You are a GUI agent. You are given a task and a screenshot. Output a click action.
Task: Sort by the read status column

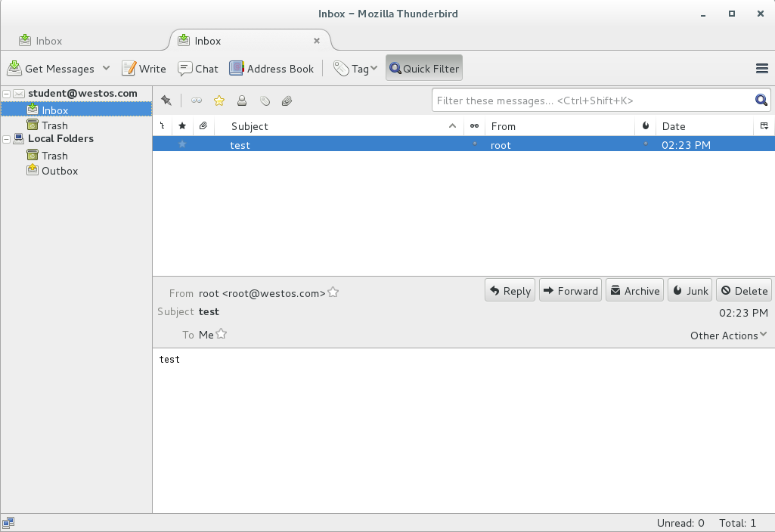point(474,126)
